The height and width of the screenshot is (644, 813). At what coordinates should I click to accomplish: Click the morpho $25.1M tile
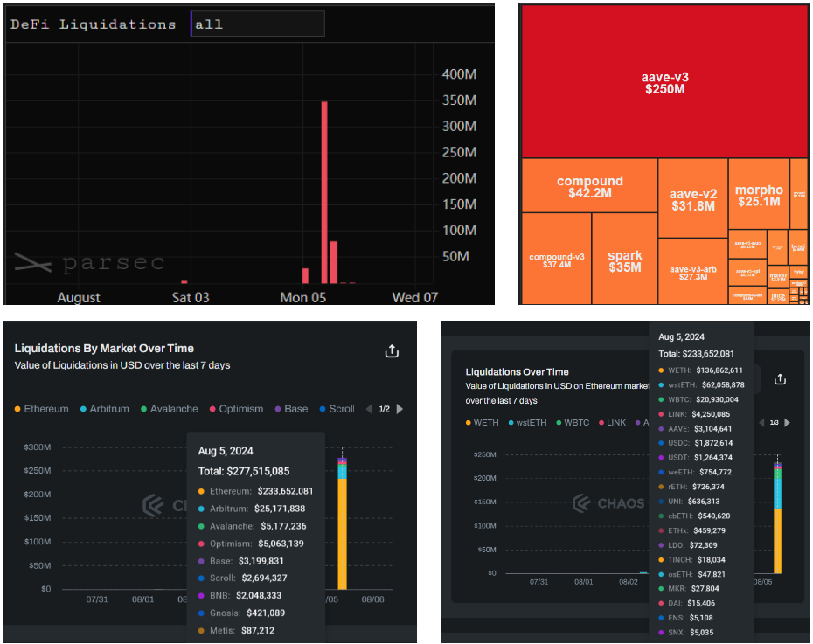pos(758,196)
